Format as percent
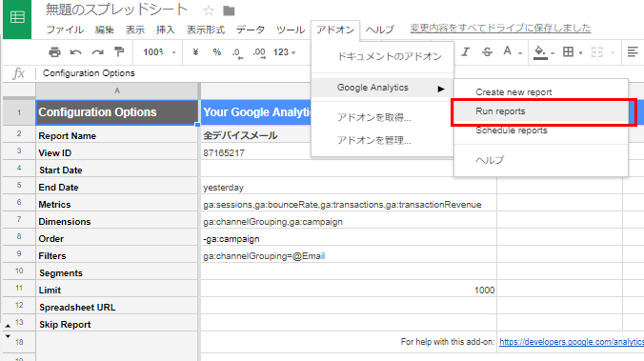Screen dimensions: 644x361 pyautogui.click(x=217, y=52)
